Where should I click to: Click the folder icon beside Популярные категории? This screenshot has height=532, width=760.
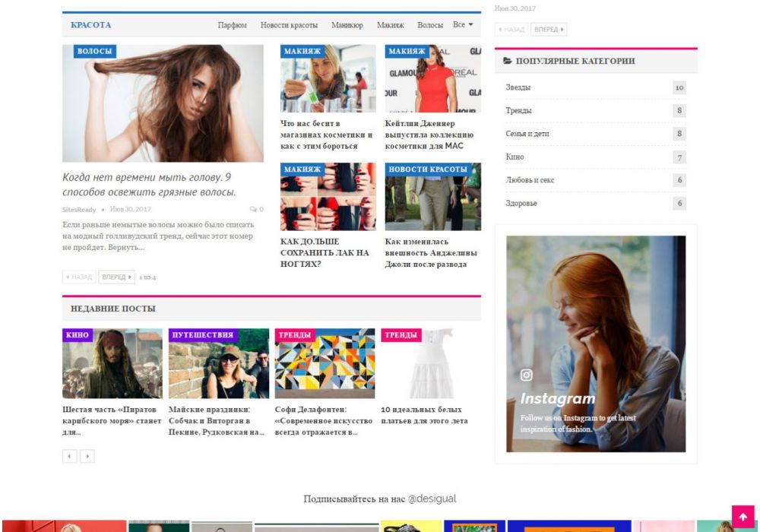click(x=508, y=61)
